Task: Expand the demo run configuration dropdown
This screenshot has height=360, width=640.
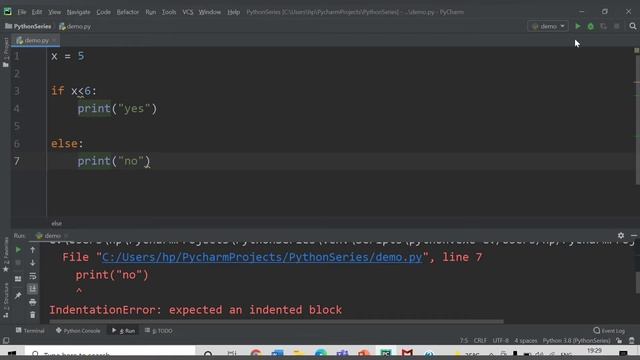Action: [x=548, y=26]
